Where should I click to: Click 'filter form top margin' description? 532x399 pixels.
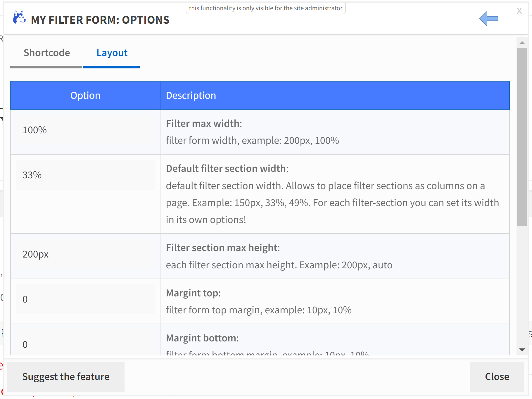[x=259, y=310]
